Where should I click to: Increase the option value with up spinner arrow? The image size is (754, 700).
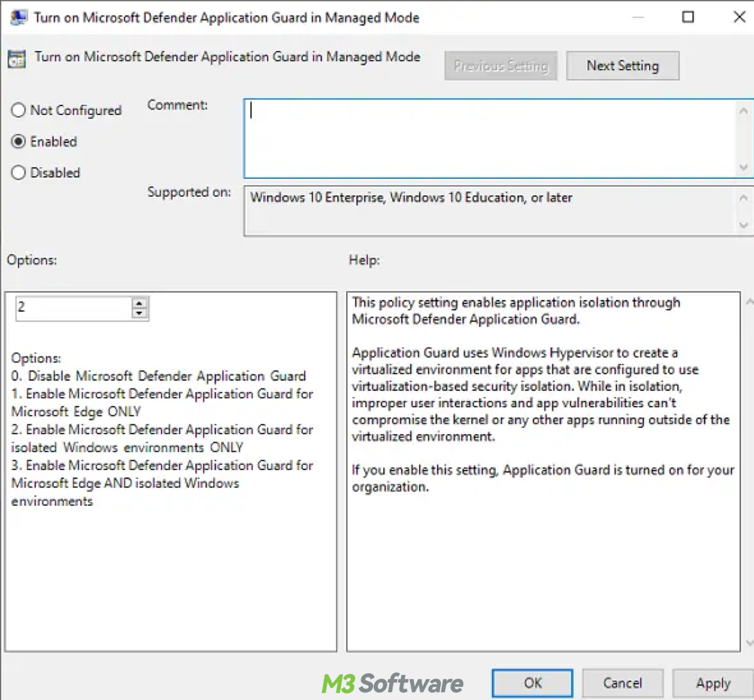pyautogui.click(x=140, y=303)
